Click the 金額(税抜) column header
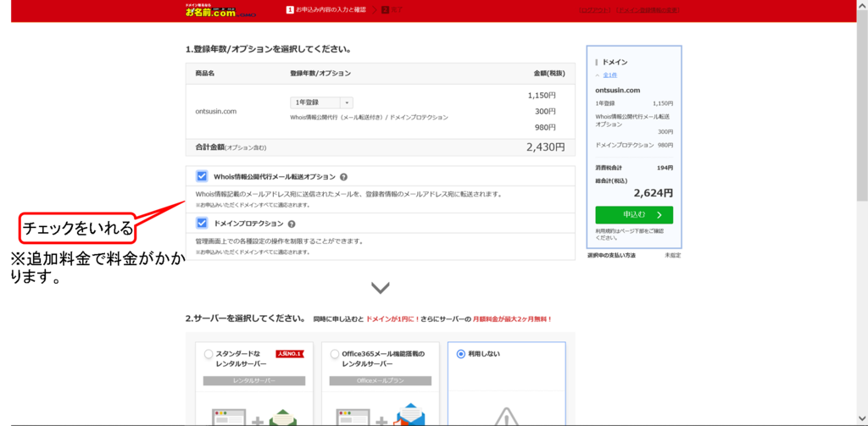868x426 pixels. pyautogui.click(x=549, y=74)
